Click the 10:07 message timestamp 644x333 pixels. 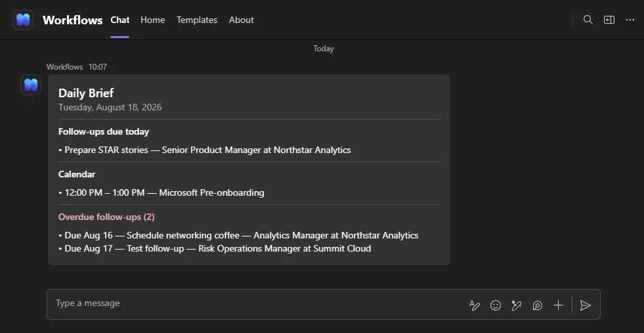point(98,67)
